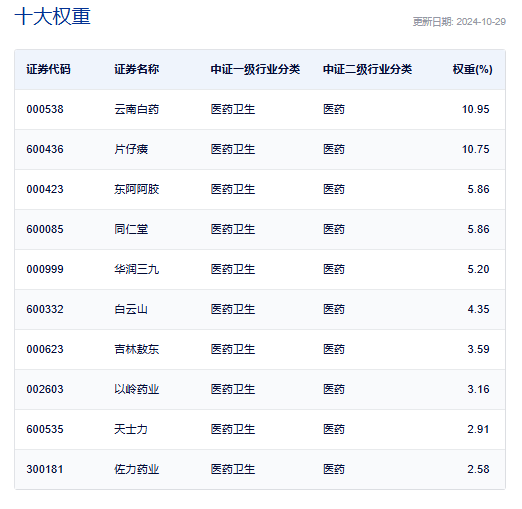Click 医药 in the 云南白药 row
Screen dimensions: 522x509
(334, 109)
